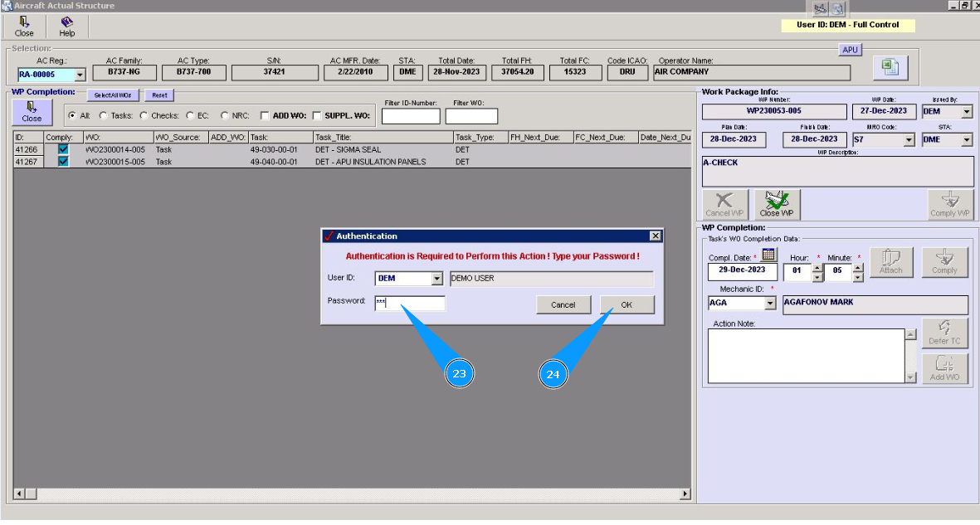
Task: Click Action Note scrollbar up arrow
Action: pyautogui.click(x=910, y=334)
